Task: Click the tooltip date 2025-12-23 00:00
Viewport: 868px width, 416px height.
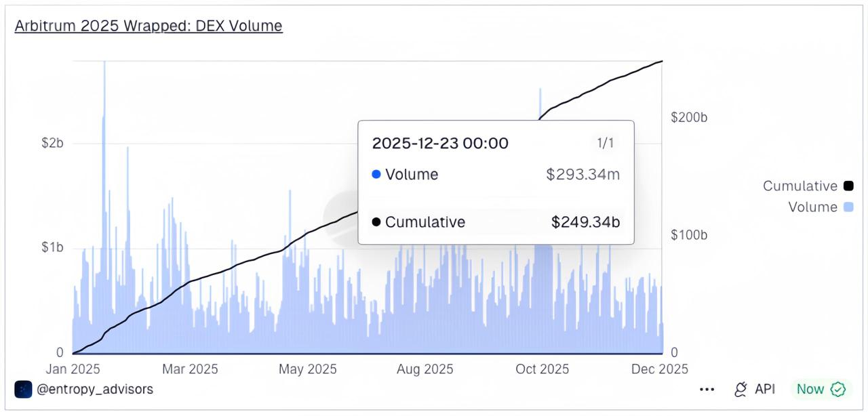Action: tap(440, 143)
